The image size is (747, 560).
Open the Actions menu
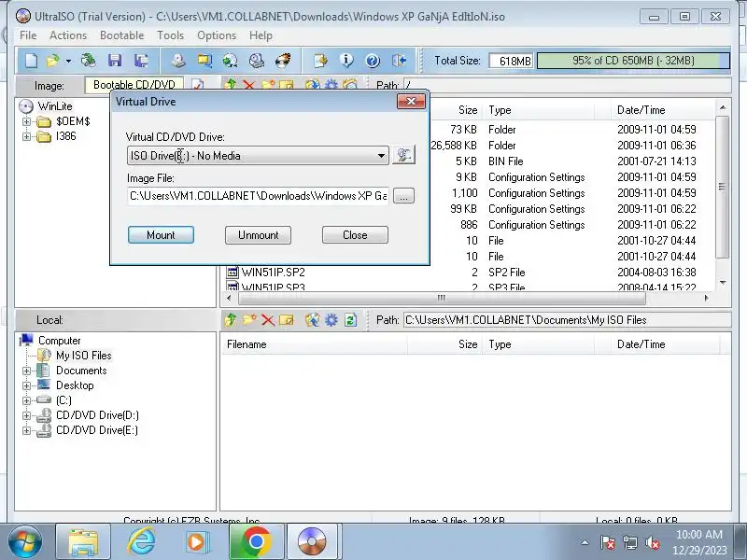(x=68, y=35)
